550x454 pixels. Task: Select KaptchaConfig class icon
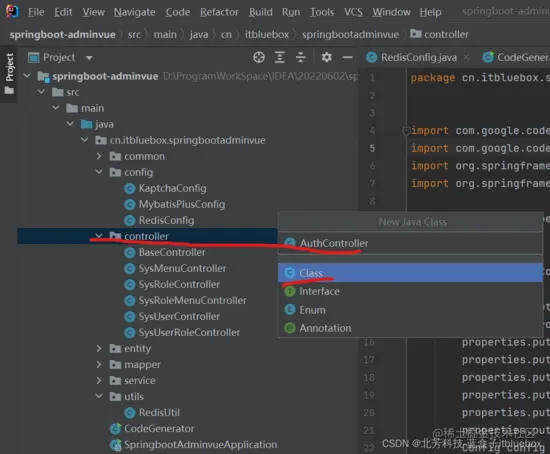(x=130, y=188)
